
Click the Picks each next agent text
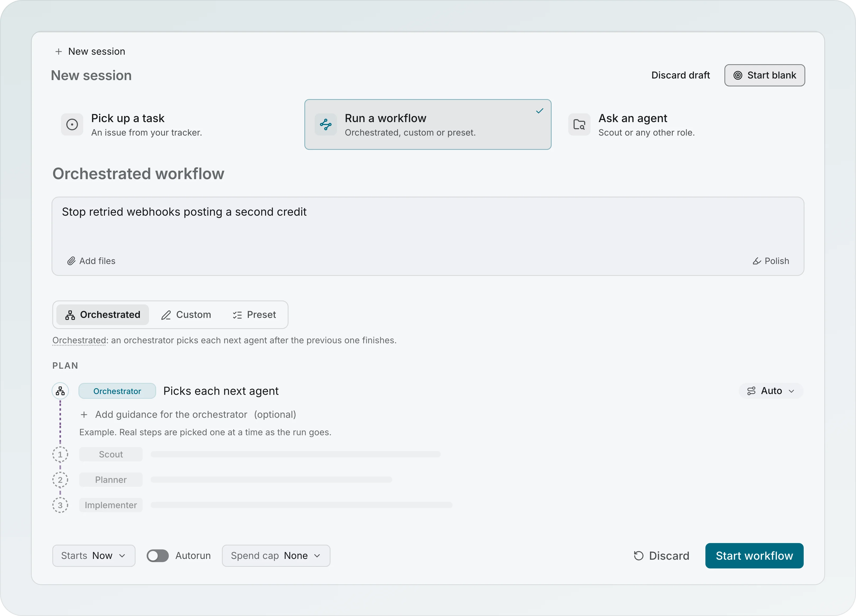pos(221,391)
